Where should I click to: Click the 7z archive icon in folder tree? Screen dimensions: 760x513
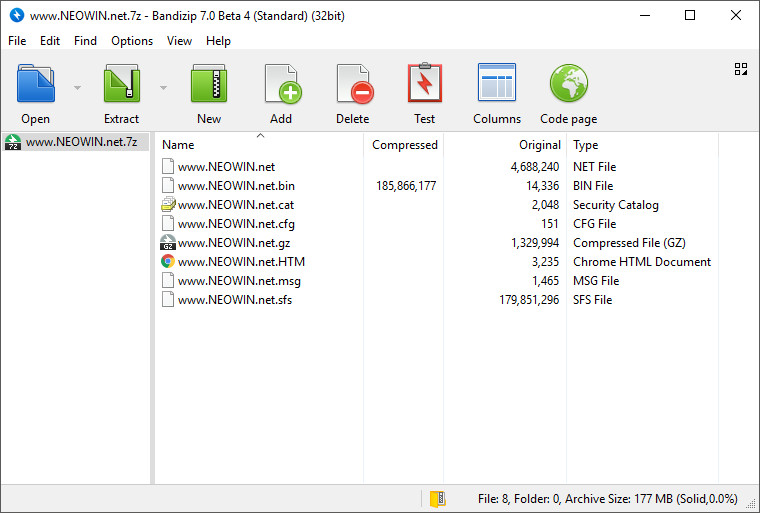pos(13,142)
